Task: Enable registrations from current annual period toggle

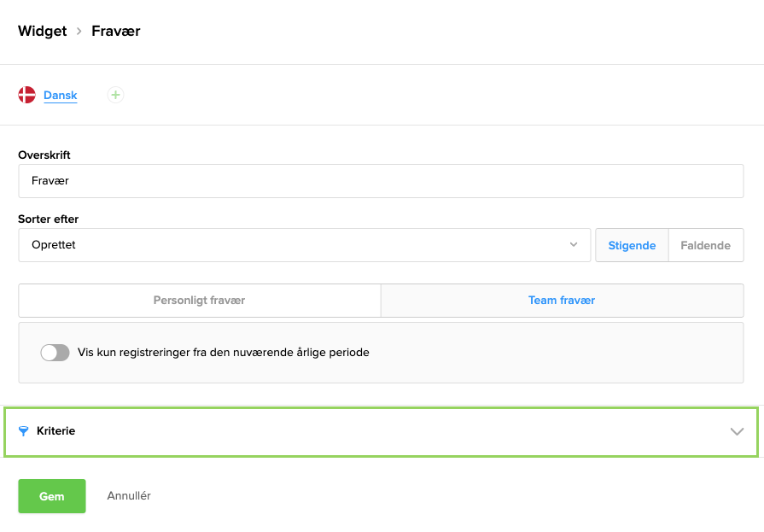Action: click(x=55, y=352)
